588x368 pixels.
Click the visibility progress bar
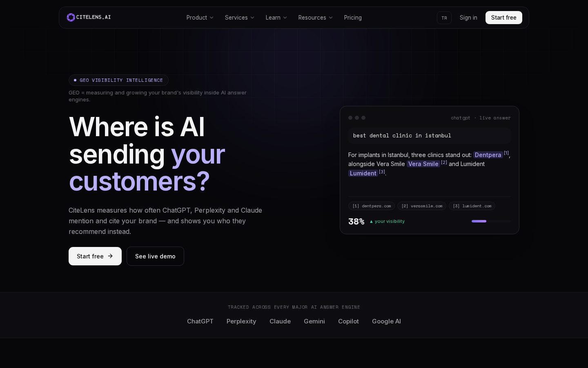[491, 221]
